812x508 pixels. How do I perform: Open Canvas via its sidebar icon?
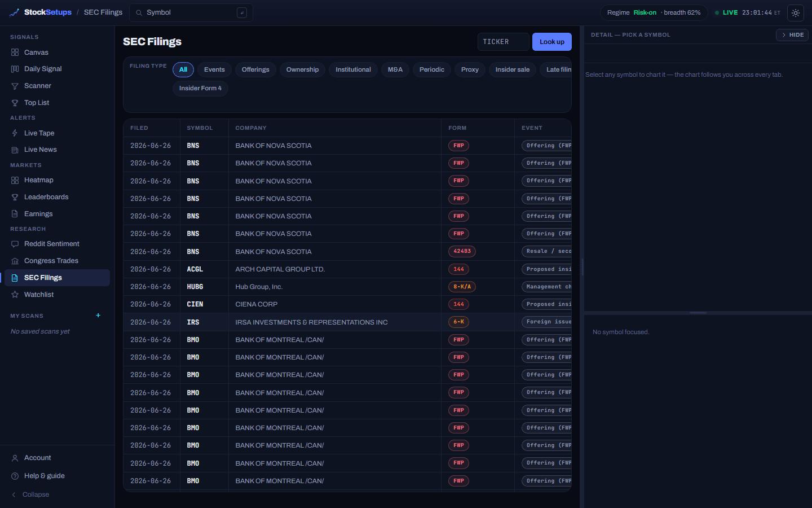(x=15, y=52)
